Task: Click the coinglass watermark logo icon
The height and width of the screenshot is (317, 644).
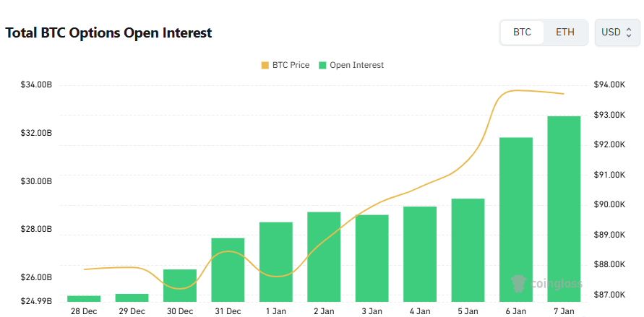Action: [518, 283]
